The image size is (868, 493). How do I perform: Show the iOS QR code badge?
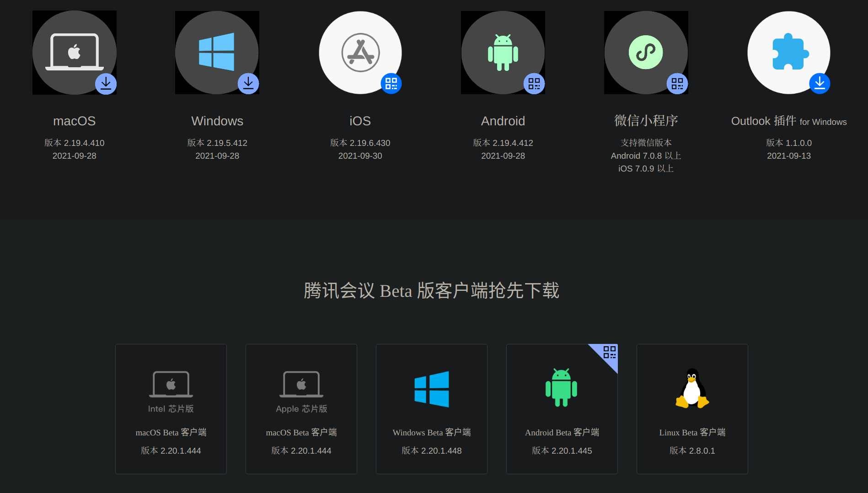coord(391,83)
